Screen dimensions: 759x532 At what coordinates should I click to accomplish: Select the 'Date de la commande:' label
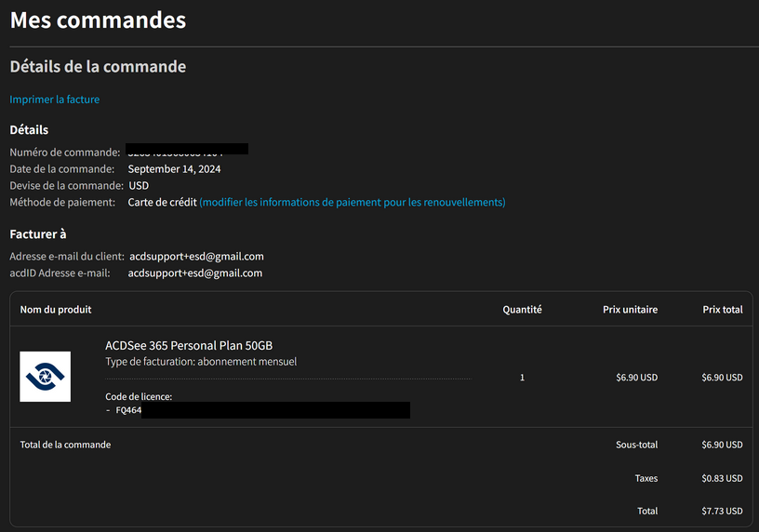[x=62, y=169]
